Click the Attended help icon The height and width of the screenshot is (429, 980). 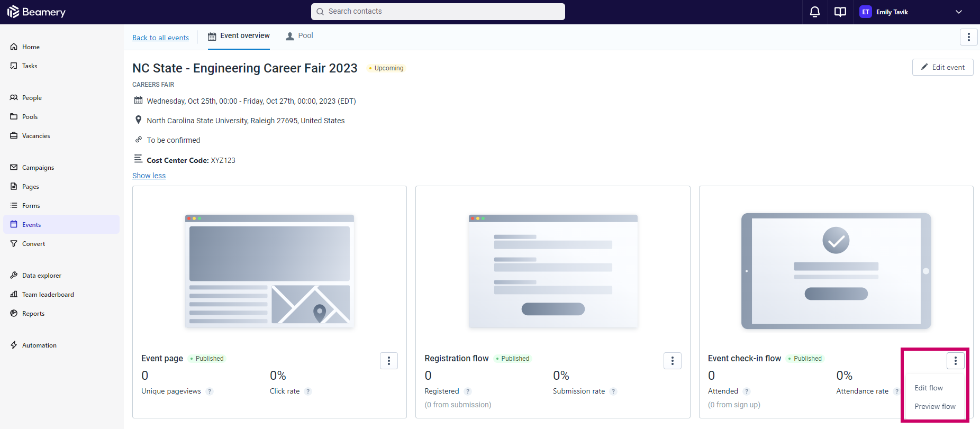point(747,391)
